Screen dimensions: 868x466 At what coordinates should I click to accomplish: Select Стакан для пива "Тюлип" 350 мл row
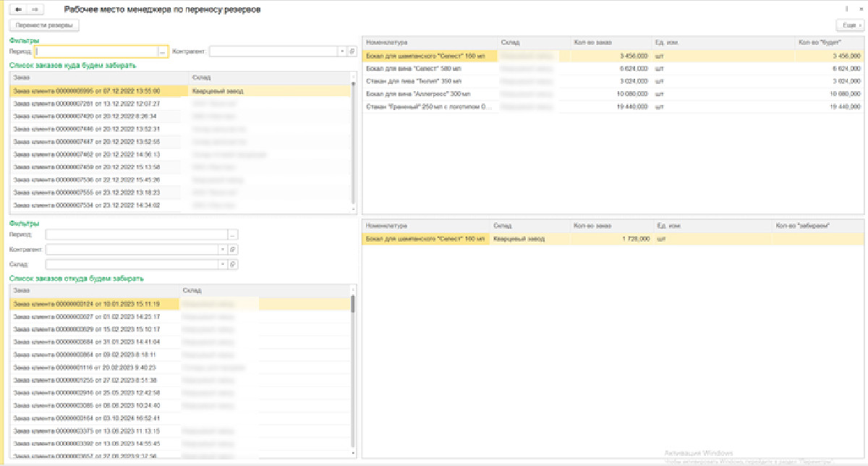click(613, 81)
